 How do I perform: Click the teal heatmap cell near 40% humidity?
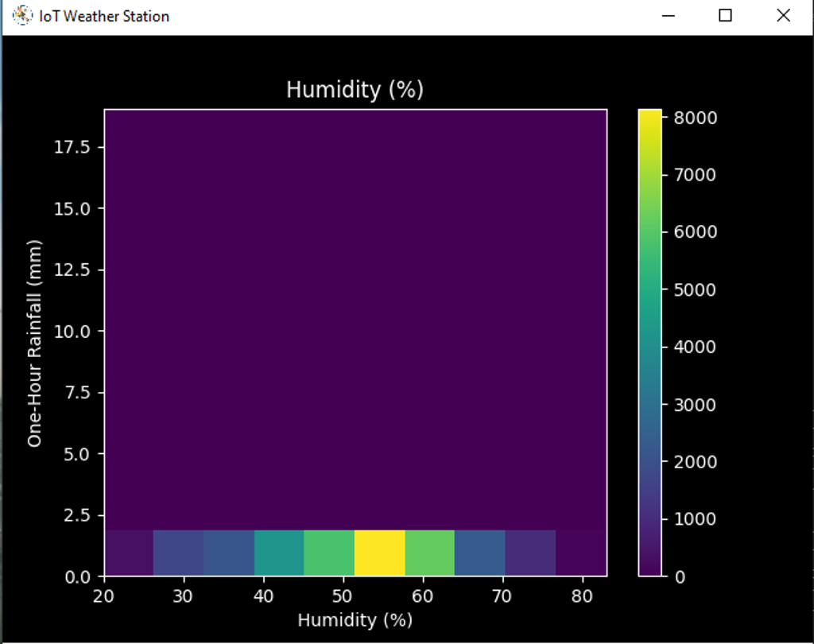(279, 553)
